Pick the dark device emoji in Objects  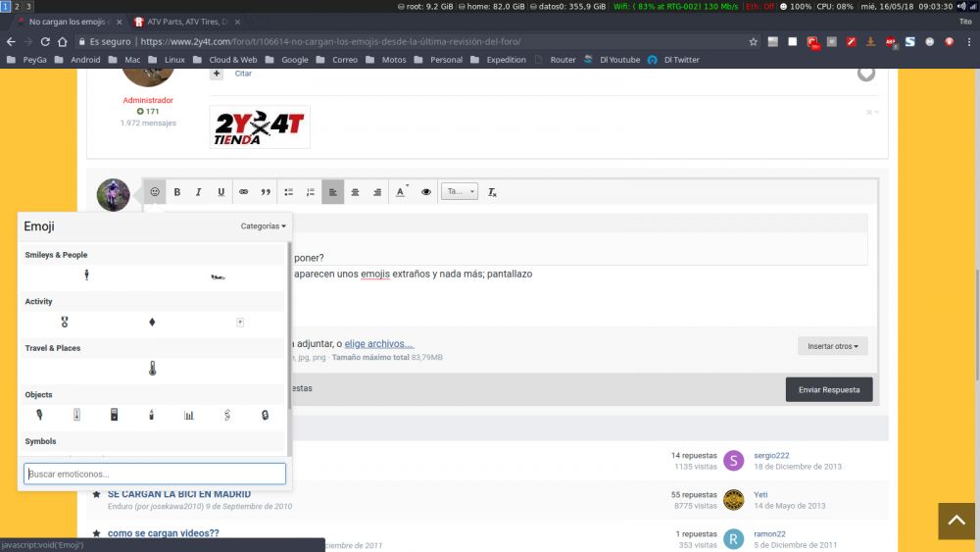(115, 415)
